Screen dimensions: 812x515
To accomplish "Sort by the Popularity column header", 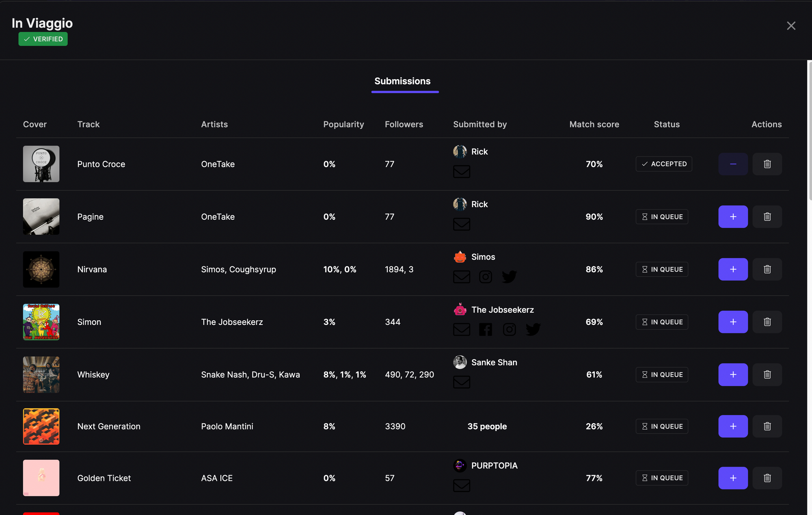I will coord(343,124).
